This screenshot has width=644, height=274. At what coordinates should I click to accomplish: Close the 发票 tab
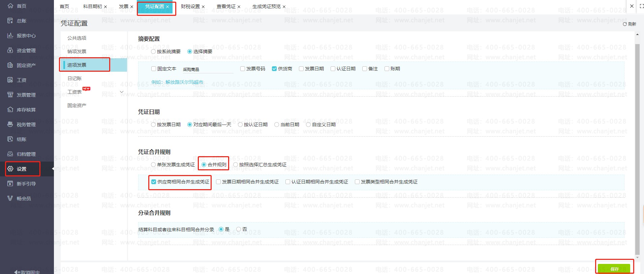(x=132, y=7)
